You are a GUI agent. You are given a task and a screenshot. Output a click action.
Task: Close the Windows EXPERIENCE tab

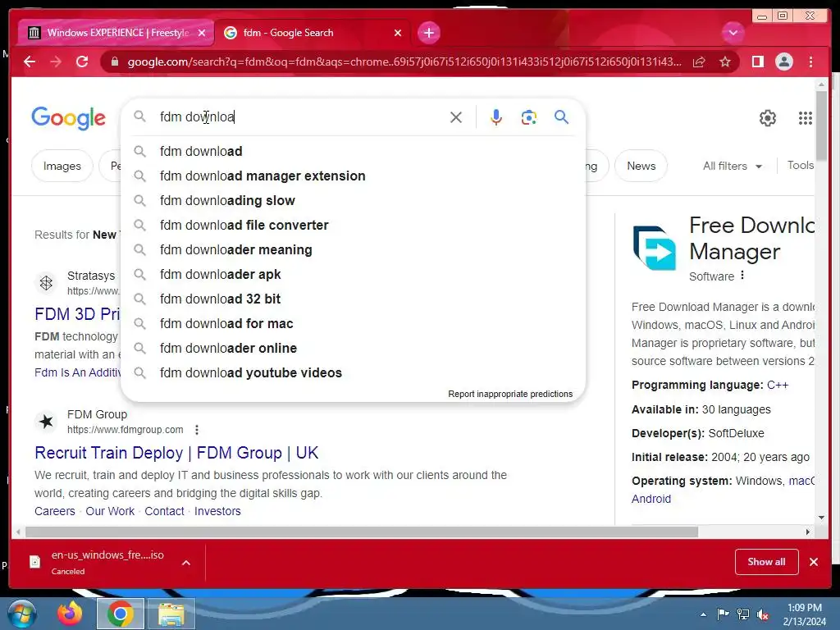point(202,33)
